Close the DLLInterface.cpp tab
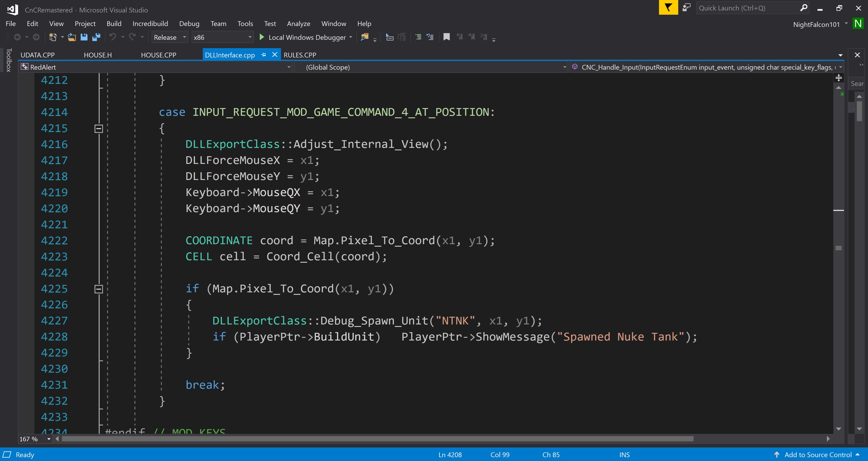This screenshot has height=461, width=868. click(x=275, y=54)
